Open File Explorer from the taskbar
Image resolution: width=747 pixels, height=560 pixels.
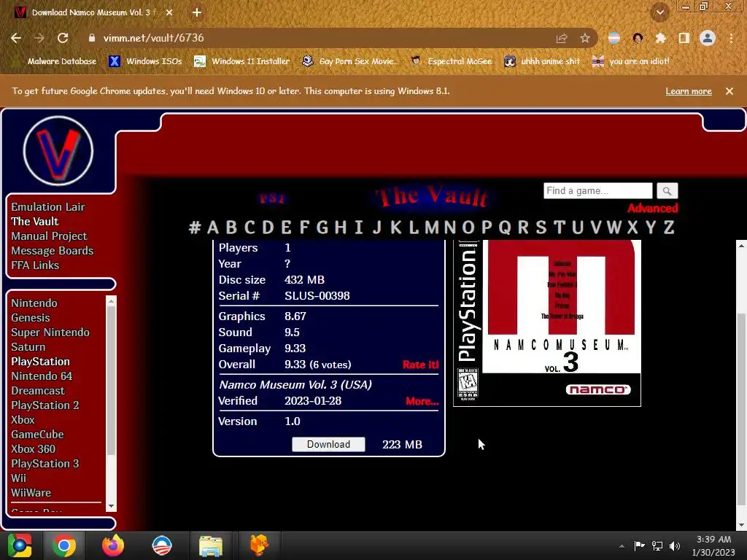coord(210,545)
